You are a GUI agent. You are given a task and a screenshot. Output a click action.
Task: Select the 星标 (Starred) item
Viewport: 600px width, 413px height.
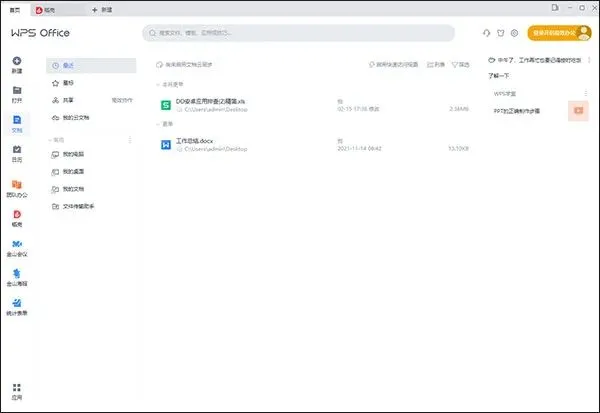(91, 83)
